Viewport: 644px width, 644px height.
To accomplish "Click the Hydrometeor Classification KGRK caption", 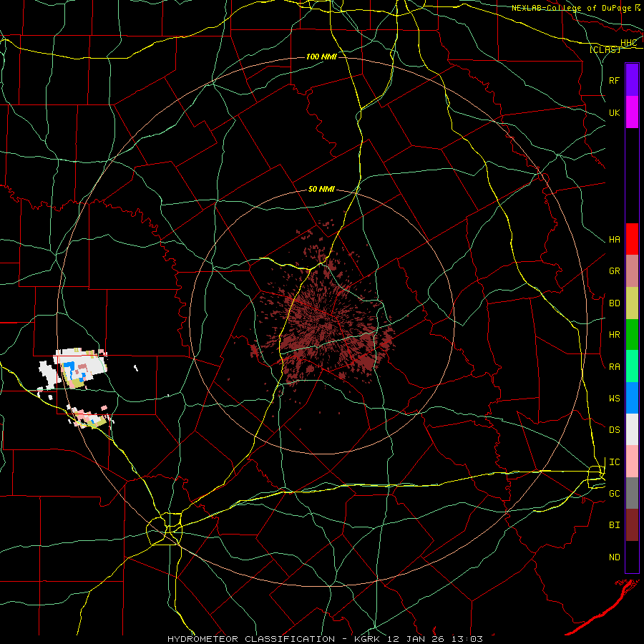I will click(325, 639).
